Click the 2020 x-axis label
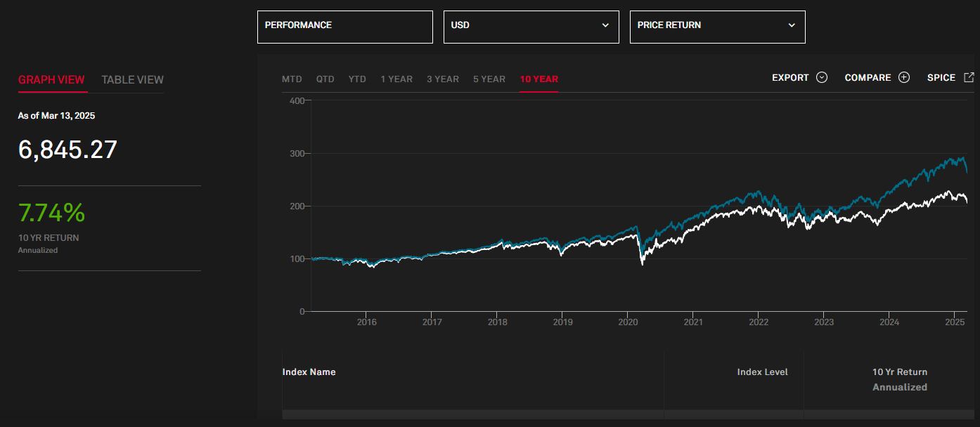 (x=628, y=322)
